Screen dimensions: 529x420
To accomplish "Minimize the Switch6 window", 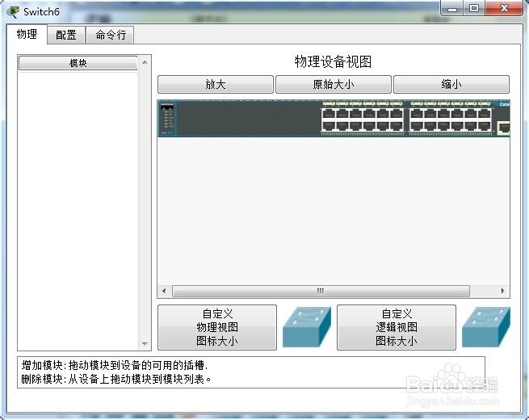I will pos(452,8).
